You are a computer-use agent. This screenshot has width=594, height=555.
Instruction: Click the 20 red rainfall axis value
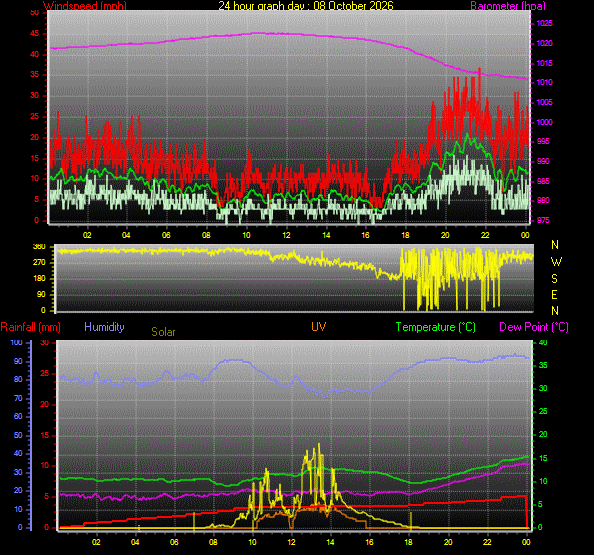pyautogui.click(x=45, y=405)
